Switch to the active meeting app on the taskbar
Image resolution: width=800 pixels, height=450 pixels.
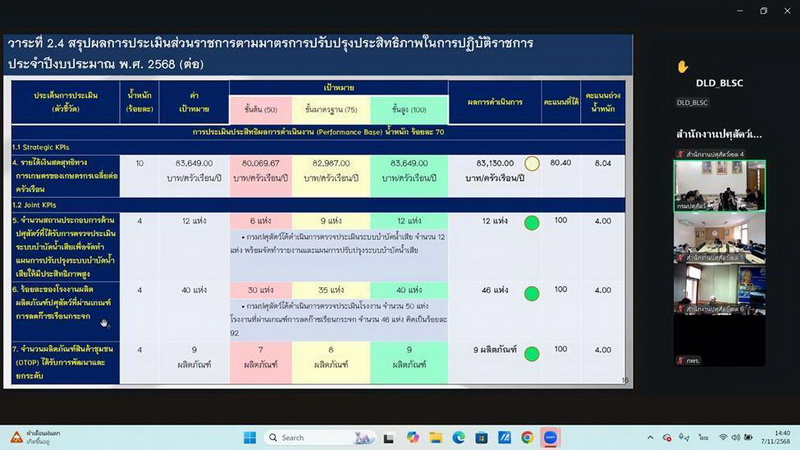click(x=550, y=437)
